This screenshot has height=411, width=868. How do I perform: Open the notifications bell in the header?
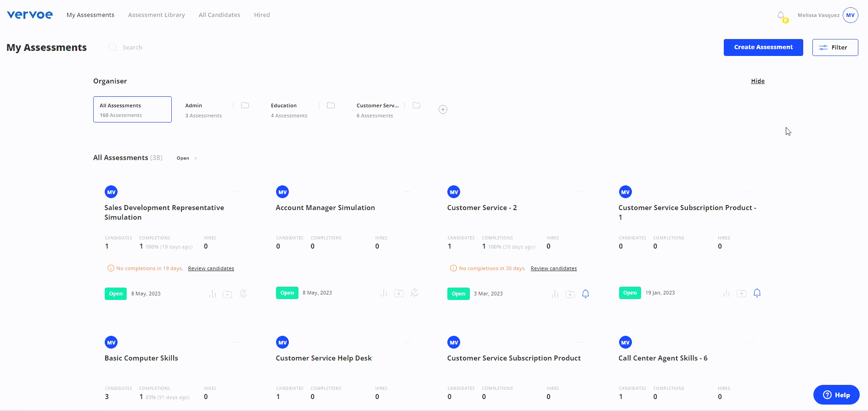[x=781, y=15]
